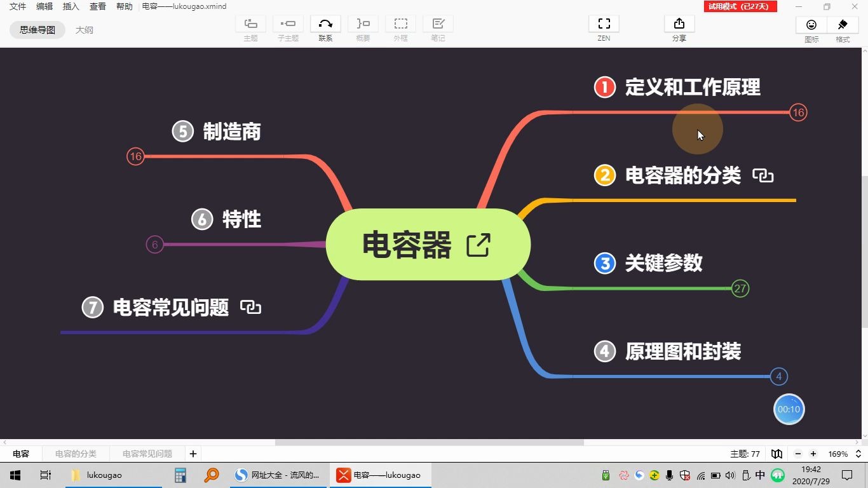Click the topic link icon beside 电容常见问题
This screenshot has height=488, width=868.
250,308
